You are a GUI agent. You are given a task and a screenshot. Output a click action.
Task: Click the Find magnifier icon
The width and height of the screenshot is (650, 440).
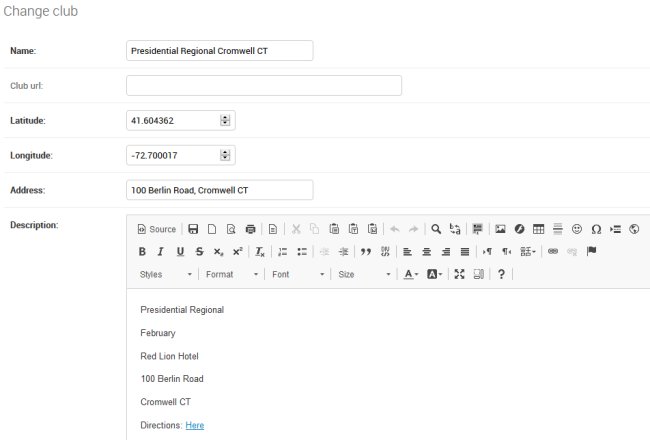pyautogui.click(x=436, y=229)
